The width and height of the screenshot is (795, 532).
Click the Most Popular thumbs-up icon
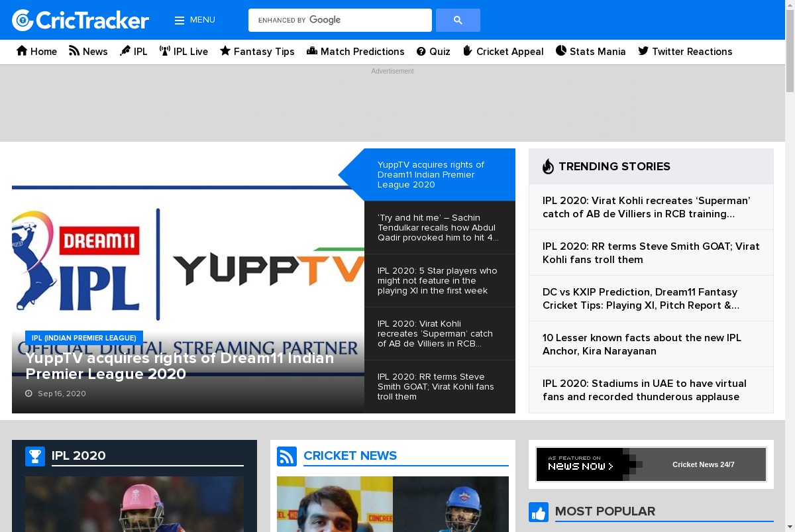[x=539, y=512]
